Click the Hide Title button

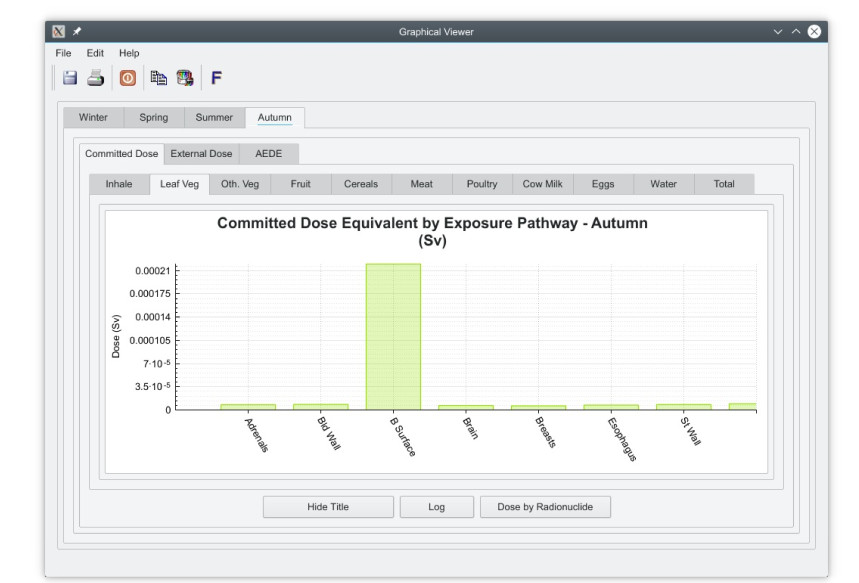[x=328, y=507]
